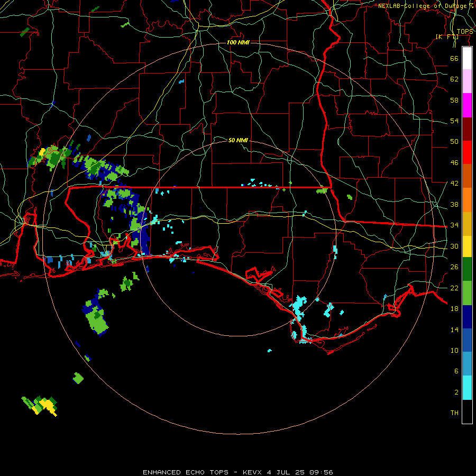
Task: Click the NEXLAB-College of DuPage credit text
Action: 425,6
